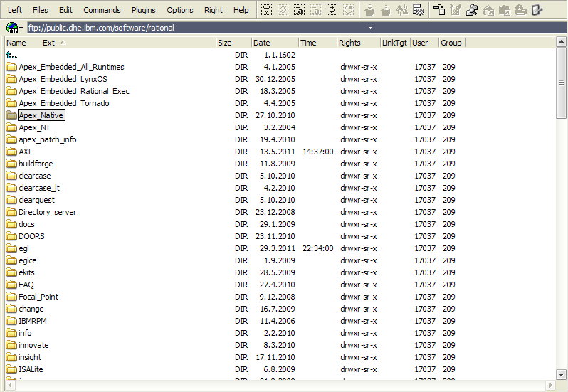Click the LinkTgt column header
This screenshot has height=392, width=568.
(x=395, y=43)
